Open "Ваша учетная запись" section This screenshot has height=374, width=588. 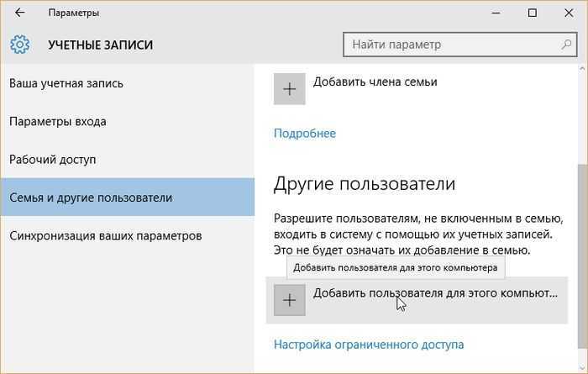coord(127,83)
